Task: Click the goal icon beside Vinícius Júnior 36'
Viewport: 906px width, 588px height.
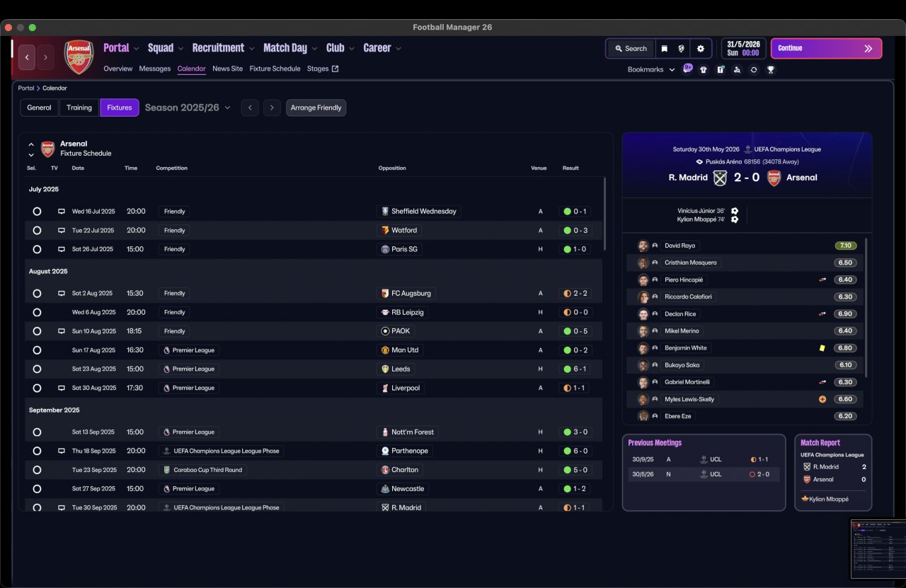Action: click(735, 211)
